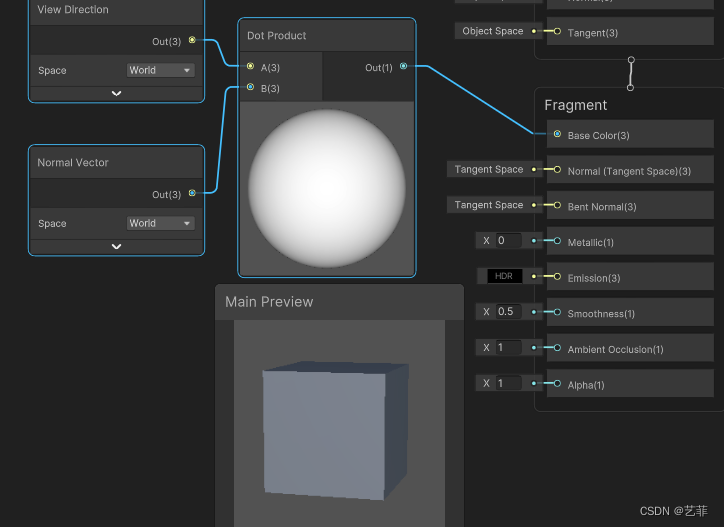Open Normal Vector Space dropdown
Screen dimensions: 724x527
point(160,223)
